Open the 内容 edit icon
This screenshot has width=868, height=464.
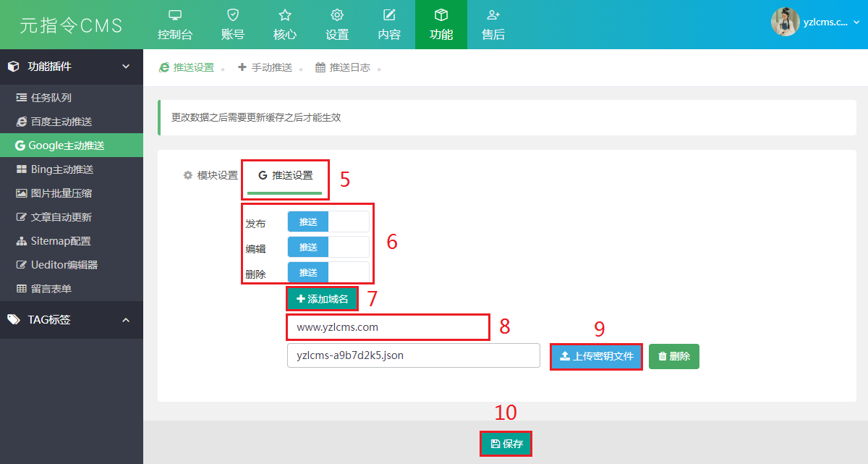pos(389,15)
